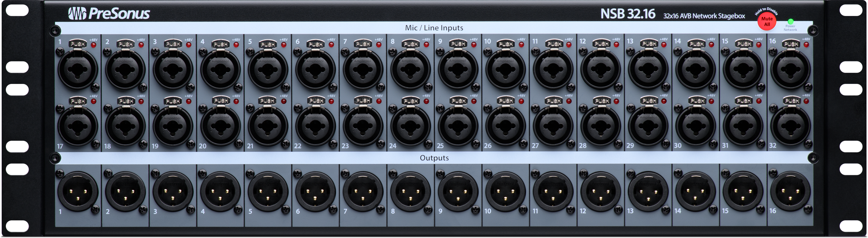Click the +48V LED for input 18

pos(141,101)
